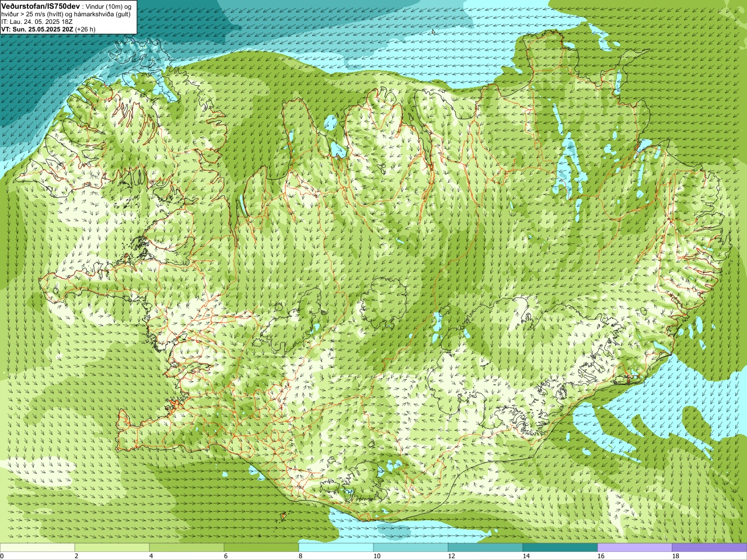747x560 pixels.
Task: Click the '8' label on the color scale
Action: pyautogui.click(x=301, y=556)
